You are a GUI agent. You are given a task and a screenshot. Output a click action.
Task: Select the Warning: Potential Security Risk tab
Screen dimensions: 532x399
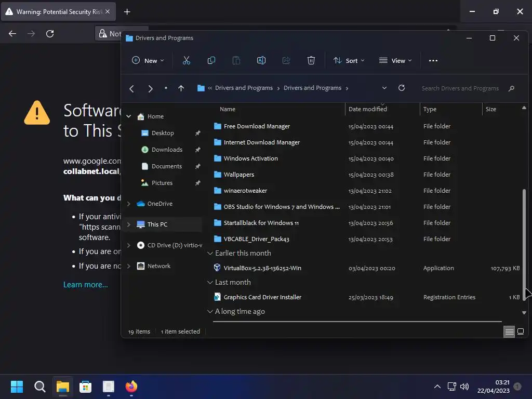click(x=58, y=12)
